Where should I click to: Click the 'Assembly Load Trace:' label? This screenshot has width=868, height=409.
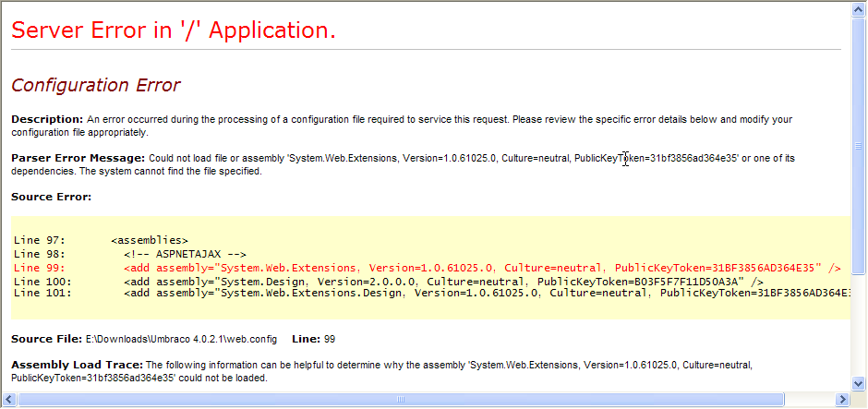(77, 365)
